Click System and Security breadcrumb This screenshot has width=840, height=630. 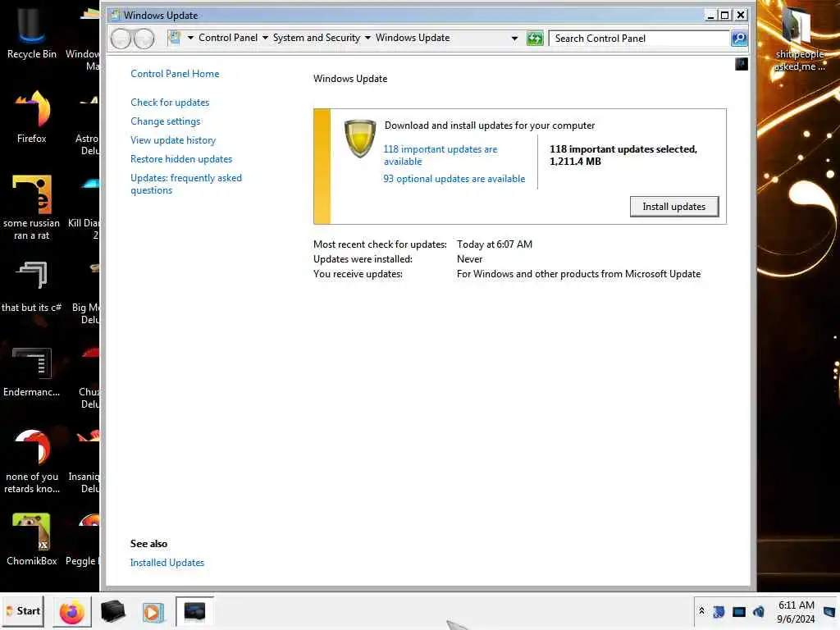(x=317, y=38)
